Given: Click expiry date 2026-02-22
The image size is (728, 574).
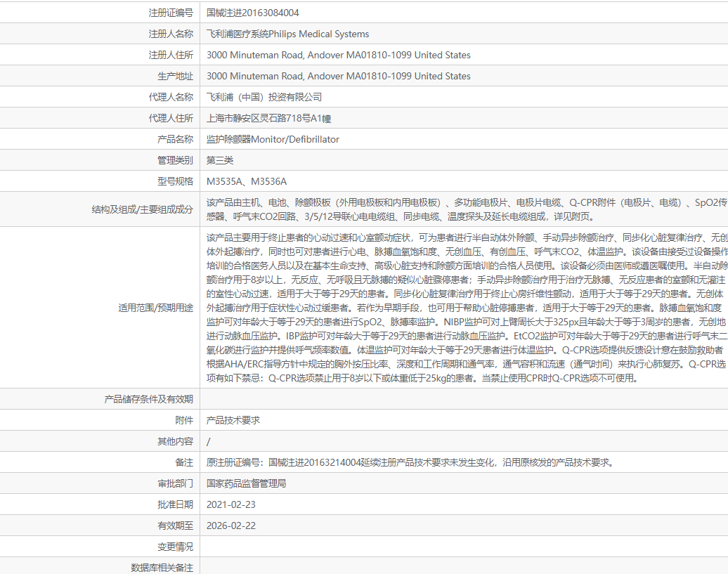Looking at the screenshot, I should 231,526.
